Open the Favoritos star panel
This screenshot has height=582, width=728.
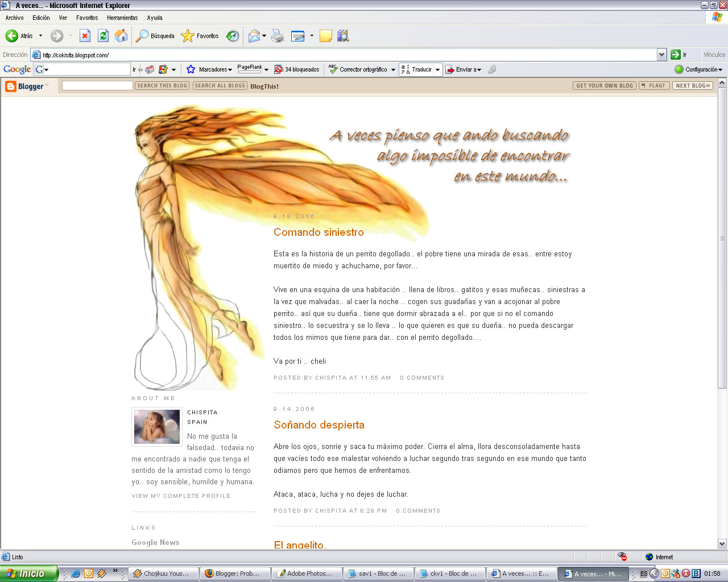click(200, 36)
